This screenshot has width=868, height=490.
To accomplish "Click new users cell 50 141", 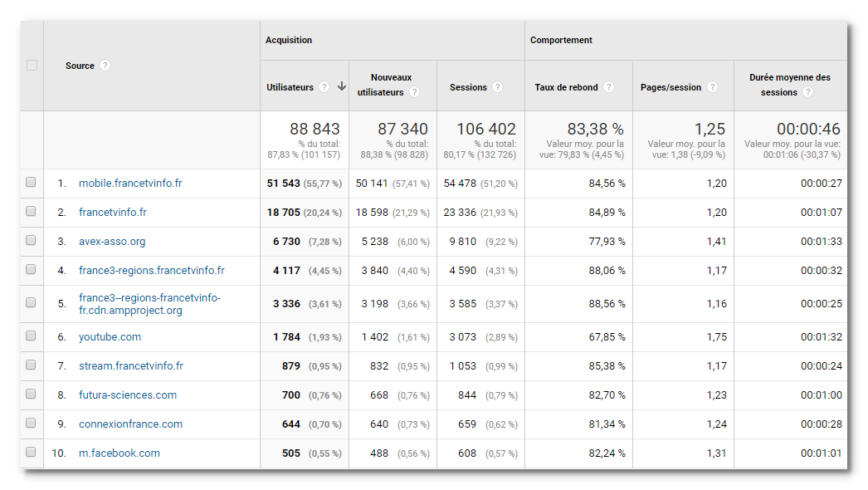I will pyautogui.click(x=372, y=184).
